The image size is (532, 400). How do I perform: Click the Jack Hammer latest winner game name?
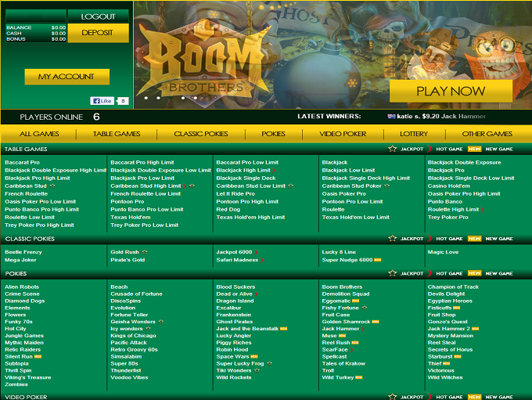463,116
